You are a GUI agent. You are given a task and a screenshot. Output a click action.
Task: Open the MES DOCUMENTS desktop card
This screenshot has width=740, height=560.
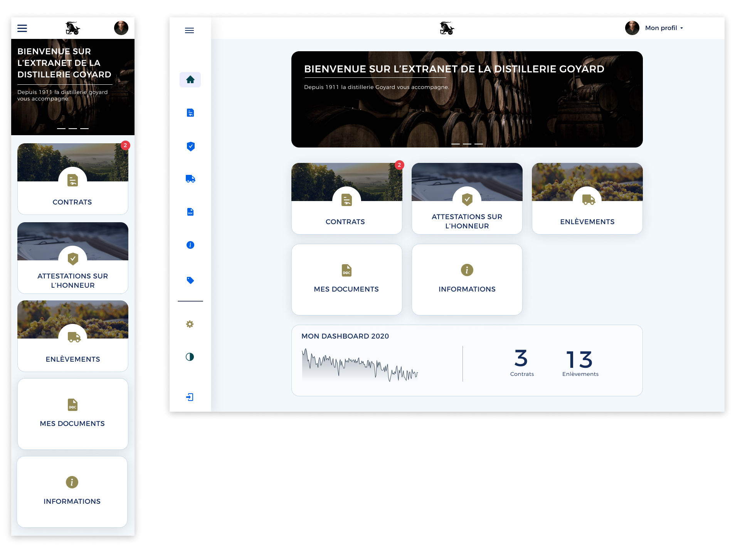[x=346, y=280]
